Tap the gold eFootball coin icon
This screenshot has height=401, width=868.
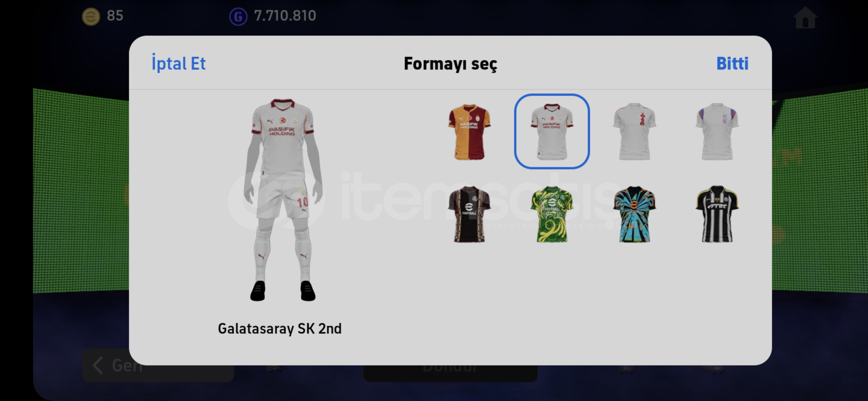point(91,16)
